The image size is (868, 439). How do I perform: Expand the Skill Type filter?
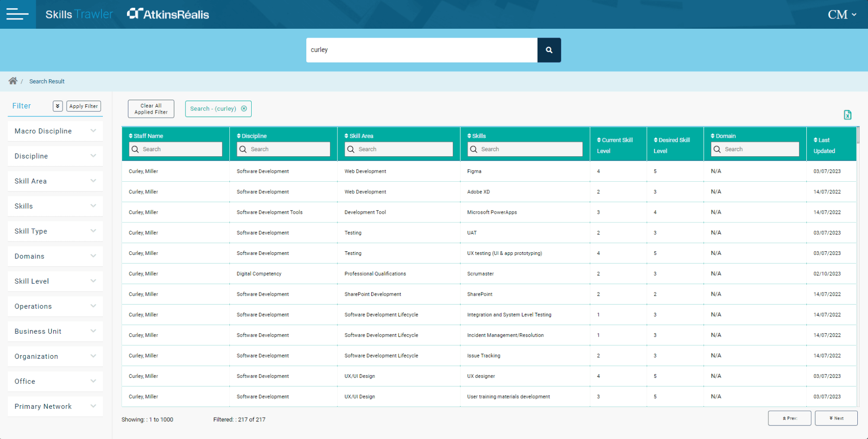(x=55, y=231)
